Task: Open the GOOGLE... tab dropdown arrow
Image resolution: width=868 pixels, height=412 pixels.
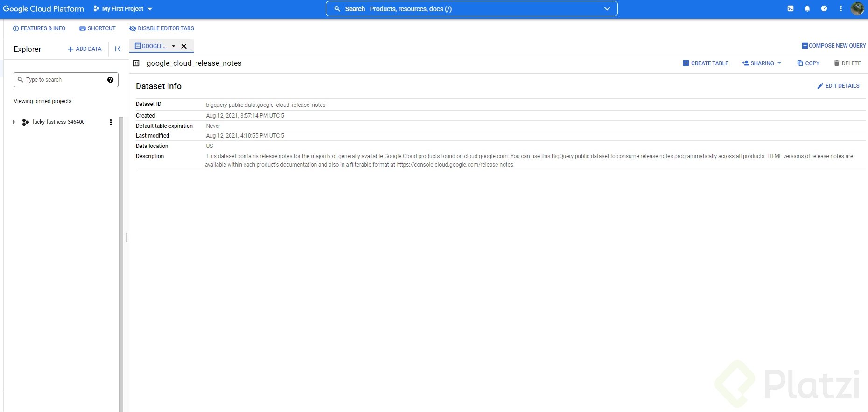Action: [174, 46]
